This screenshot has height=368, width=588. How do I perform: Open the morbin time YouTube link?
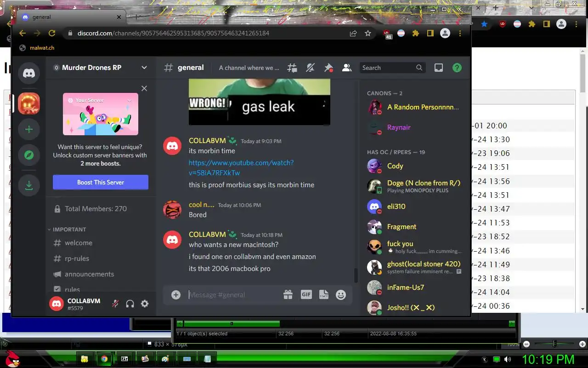click(x=241, y=167)
